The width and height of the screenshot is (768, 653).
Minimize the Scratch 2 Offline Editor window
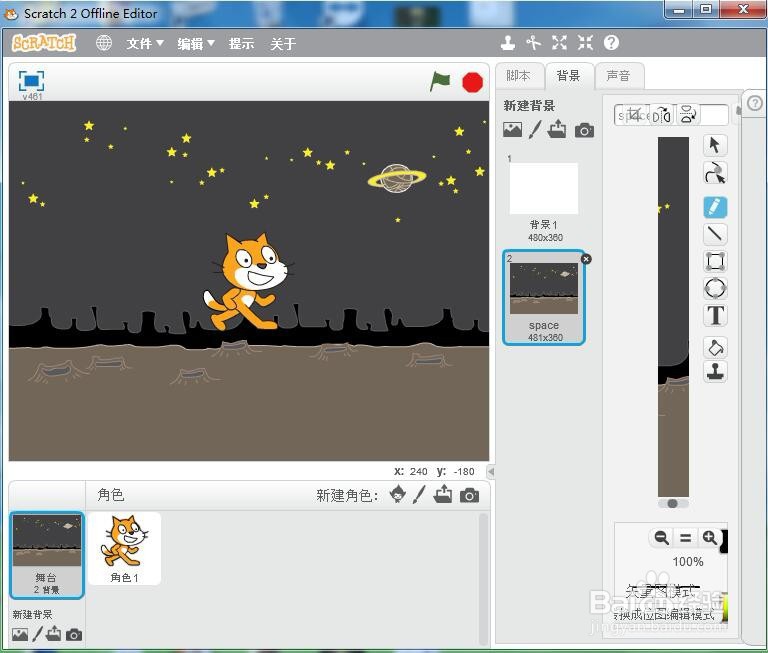coord(679,9)
